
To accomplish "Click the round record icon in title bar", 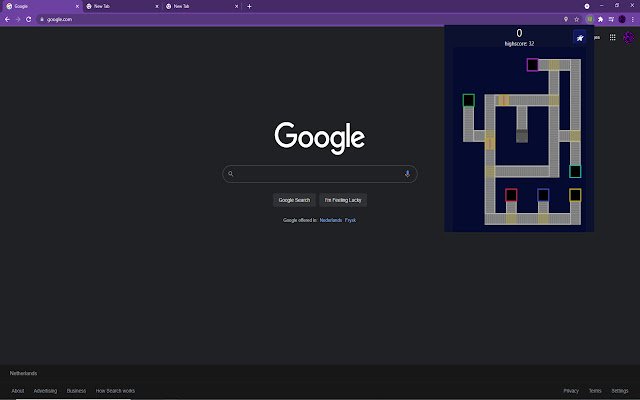I will click(x=587, y=6).
